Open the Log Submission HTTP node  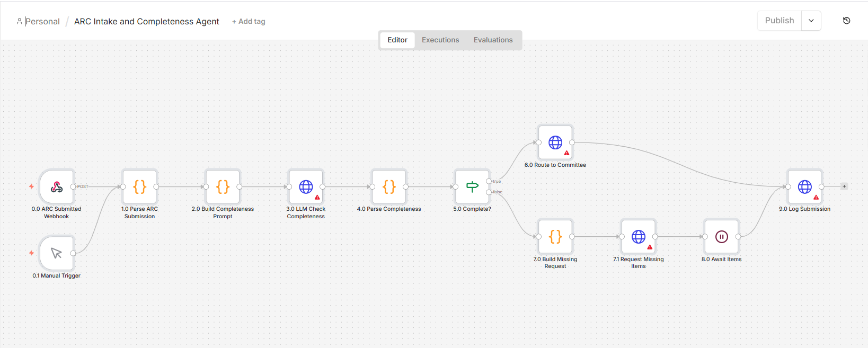[x=805, y=186]
